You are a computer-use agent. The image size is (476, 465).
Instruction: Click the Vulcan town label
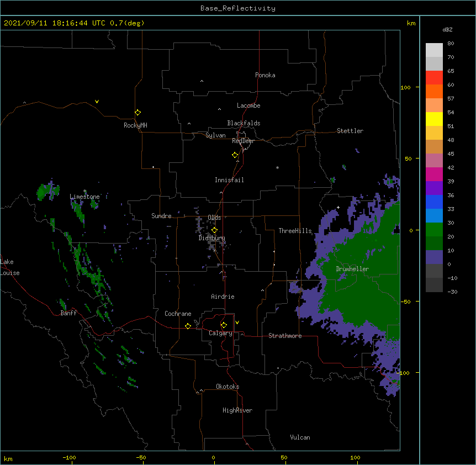point(300,437)
